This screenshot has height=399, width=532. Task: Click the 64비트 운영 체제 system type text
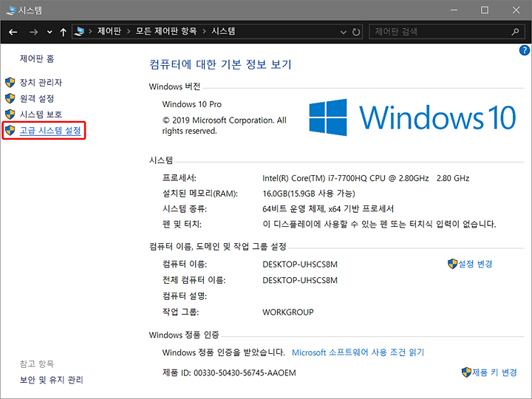328,208
